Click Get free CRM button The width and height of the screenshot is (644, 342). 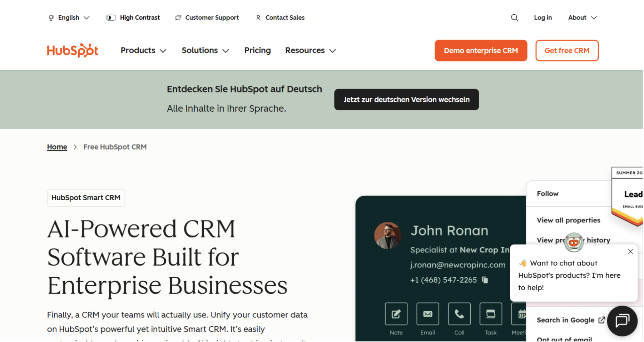pyautogui.click(x=567, y=50)
